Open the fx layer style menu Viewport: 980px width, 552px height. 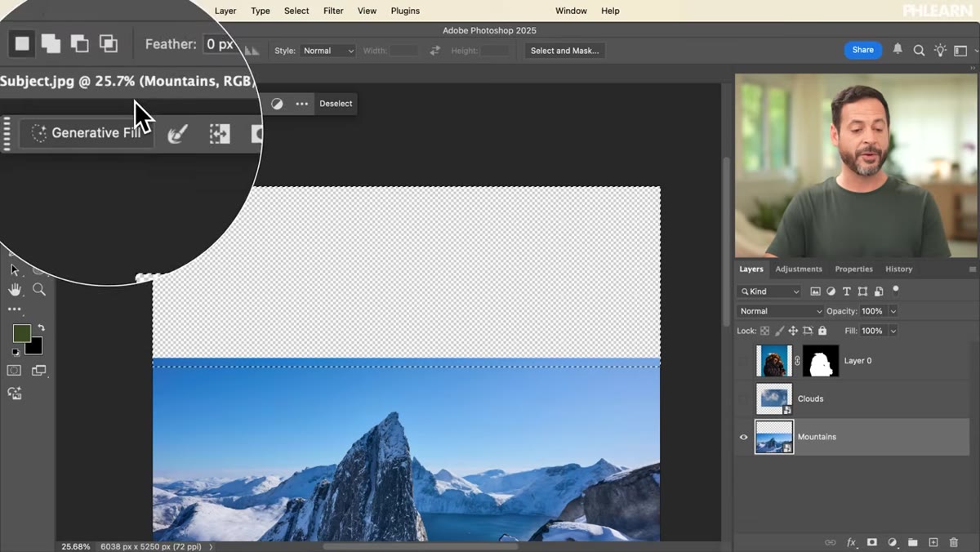pos(851,542)
